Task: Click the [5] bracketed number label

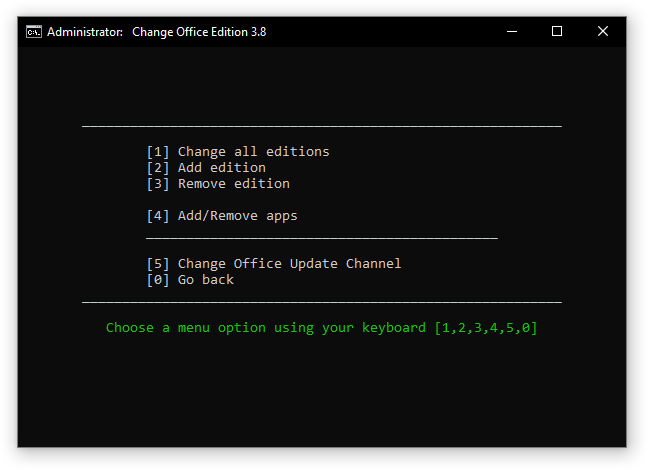Action: coord(158,264)
